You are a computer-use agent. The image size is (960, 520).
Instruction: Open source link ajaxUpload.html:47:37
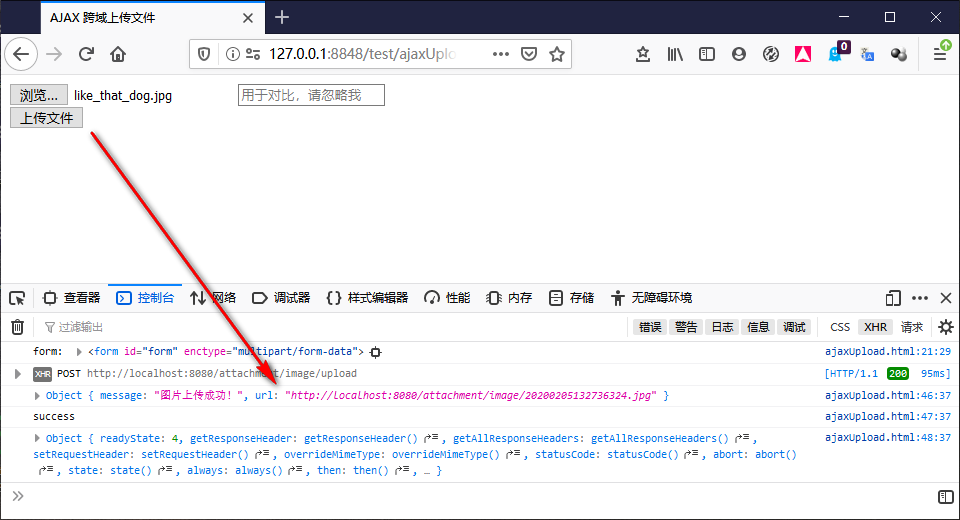pos(888,416)
